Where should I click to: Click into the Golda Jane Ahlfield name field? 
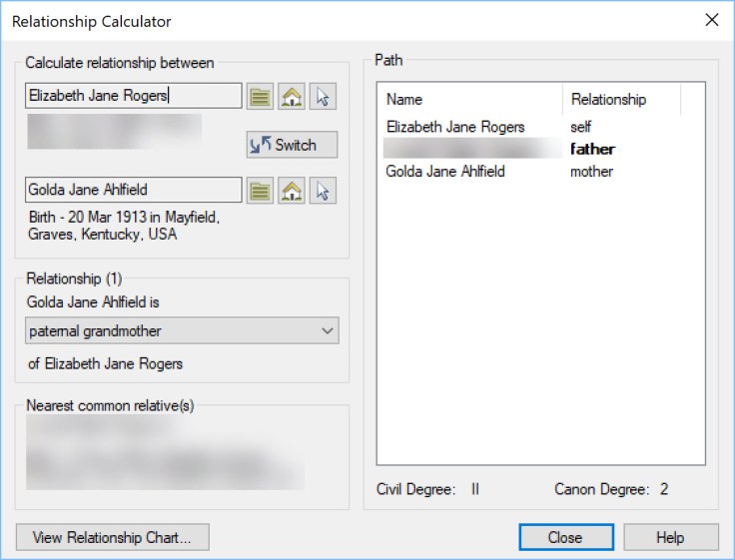[x=132, y=190]
